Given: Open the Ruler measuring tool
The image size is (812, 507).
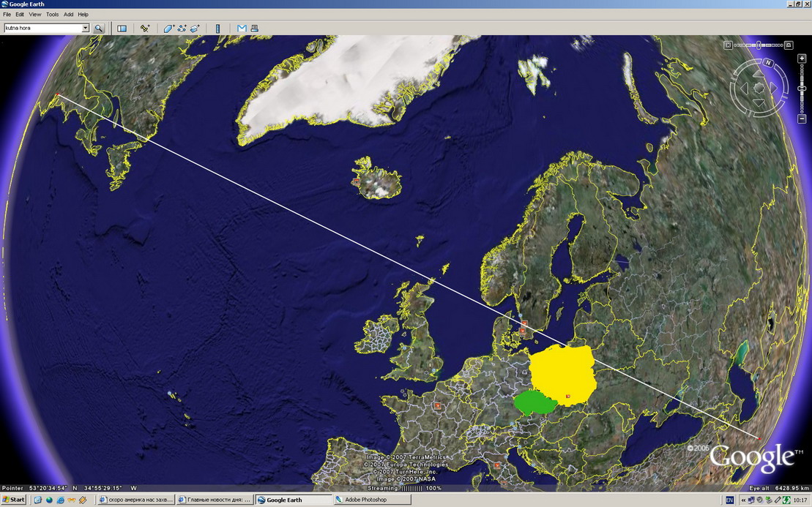Looking at the screenshot, I should [x=218, y=29].
